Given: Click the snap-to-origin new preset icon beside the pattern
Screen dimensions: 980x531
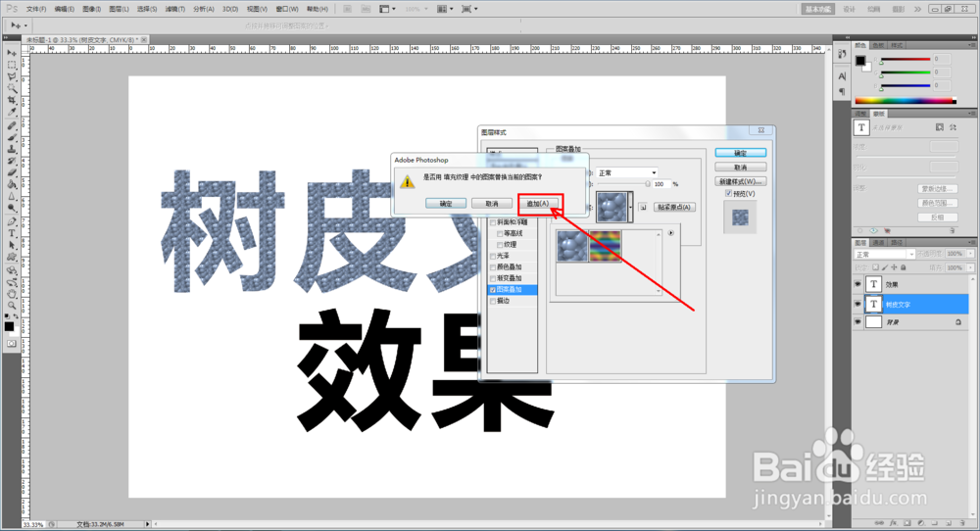Looking at the screenshot, I should (643, 207).
